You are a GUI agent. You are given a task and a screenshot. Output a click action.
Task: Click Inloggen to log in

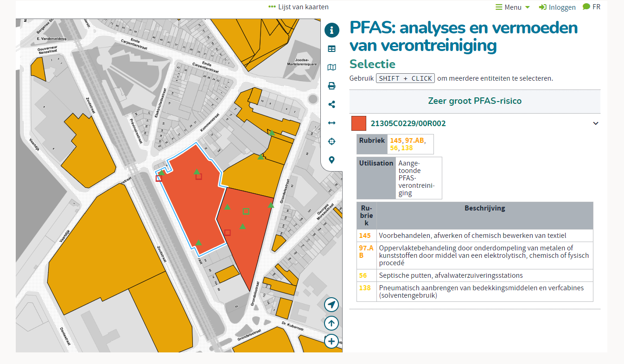pyautogui.click(x=557, y=7)
